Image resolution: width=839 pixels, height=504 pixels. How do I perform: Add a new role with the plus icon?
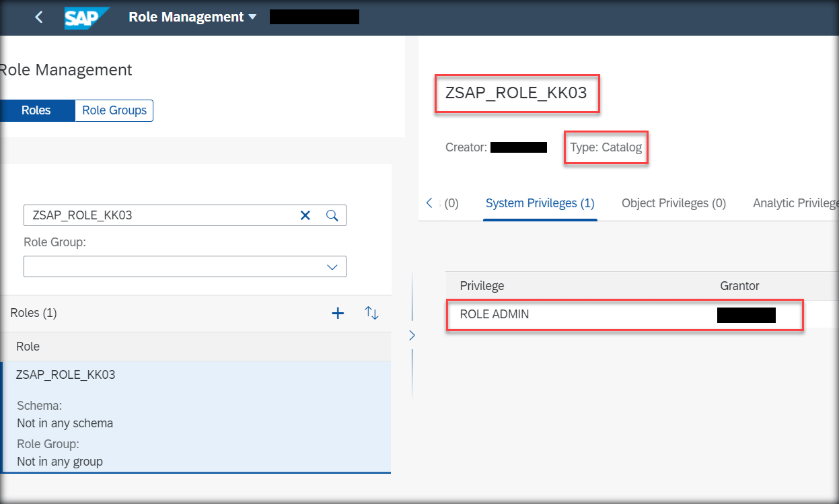pyautogui.click(x=338, y=313)
